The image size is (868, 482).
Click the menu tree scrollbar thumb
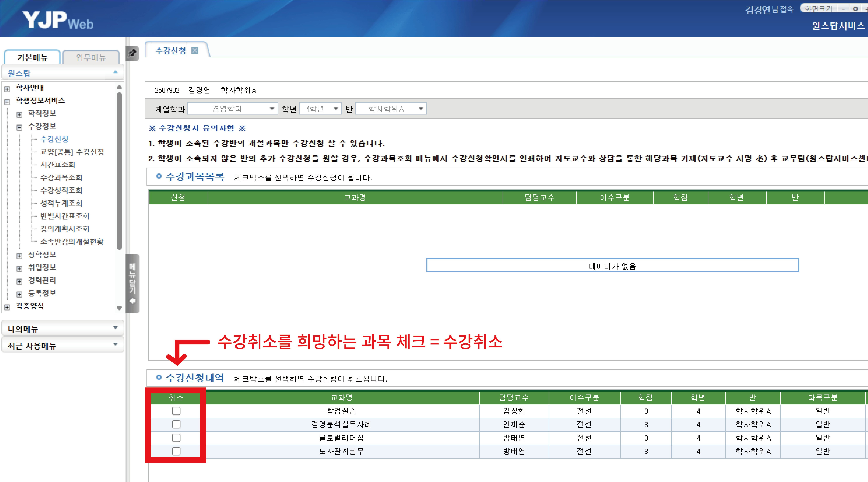tap(119, 171)
